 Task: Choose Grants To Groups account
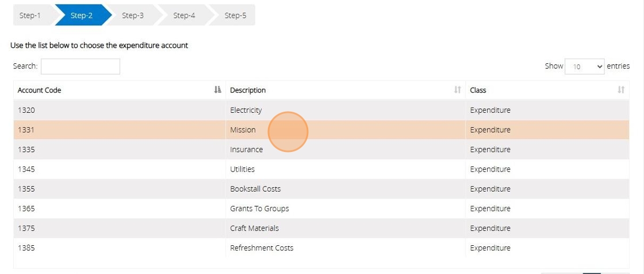tap(259, 208)
